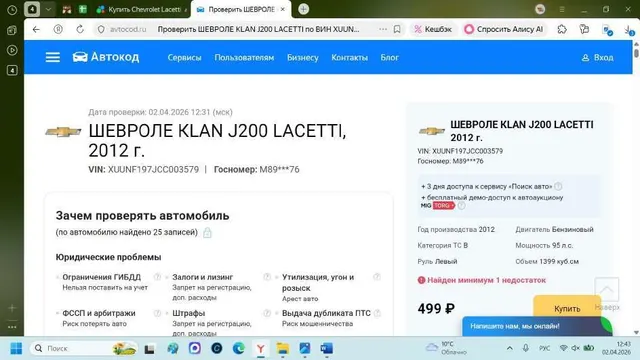Open the Блог section
Image resolution: width=640 pixels, height=360 pixels.
click(389, 58)
